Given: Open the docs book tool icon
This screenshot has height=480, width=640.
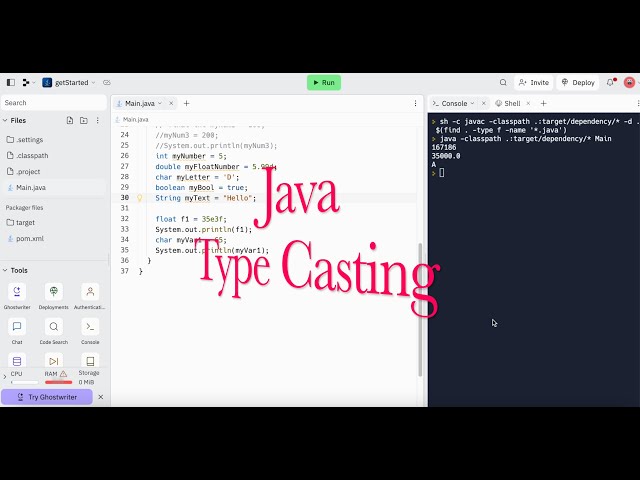Looking at the screenshot, I should (90, 361).
